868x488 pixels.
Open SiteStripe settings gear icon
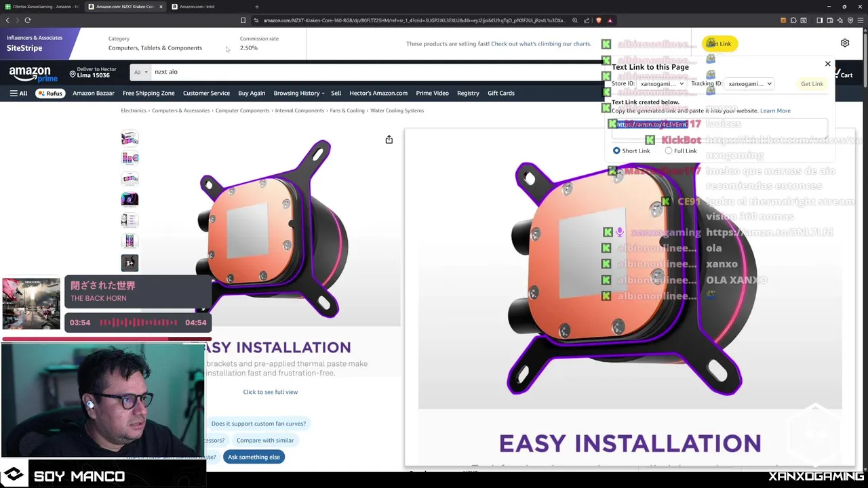845,43
